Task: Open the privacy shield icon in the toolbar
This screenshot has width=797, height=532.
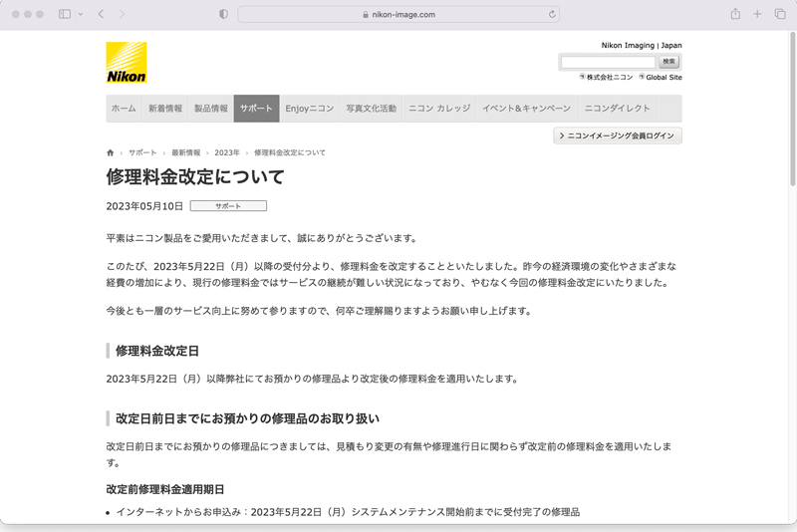Action: pos(223,14)
